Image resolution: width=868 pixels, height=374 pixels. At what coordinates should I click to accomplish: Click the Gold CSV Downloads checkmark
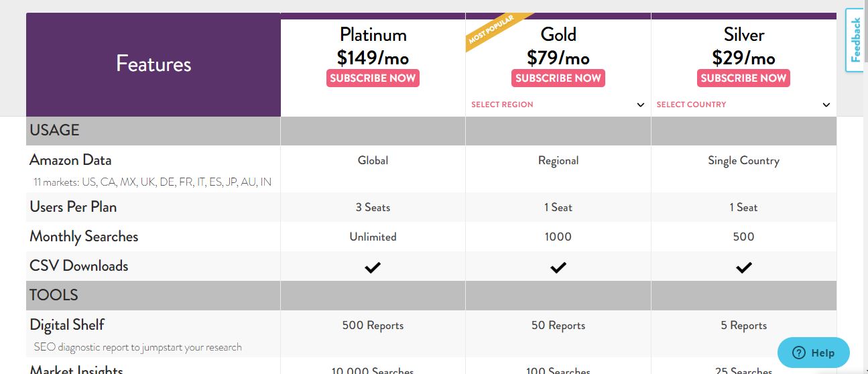tap(558, 267)
